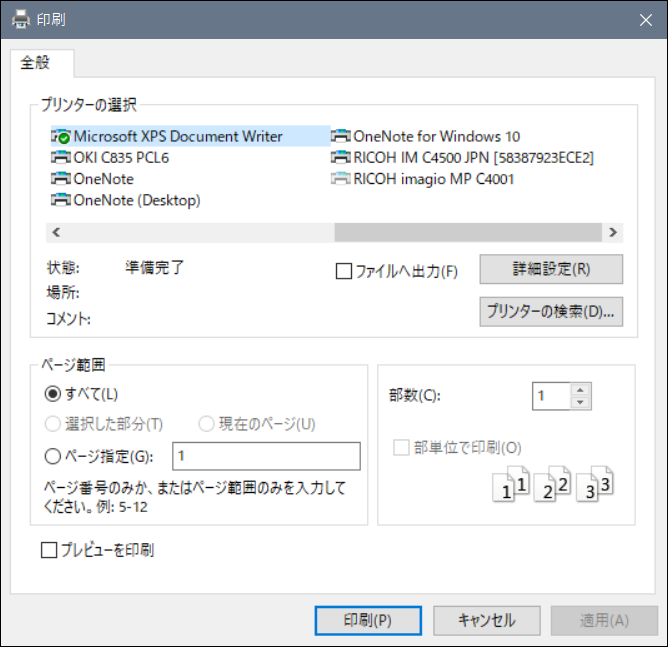Click the printer list horizontal scrollbar thumb

[x=468, y=233]
